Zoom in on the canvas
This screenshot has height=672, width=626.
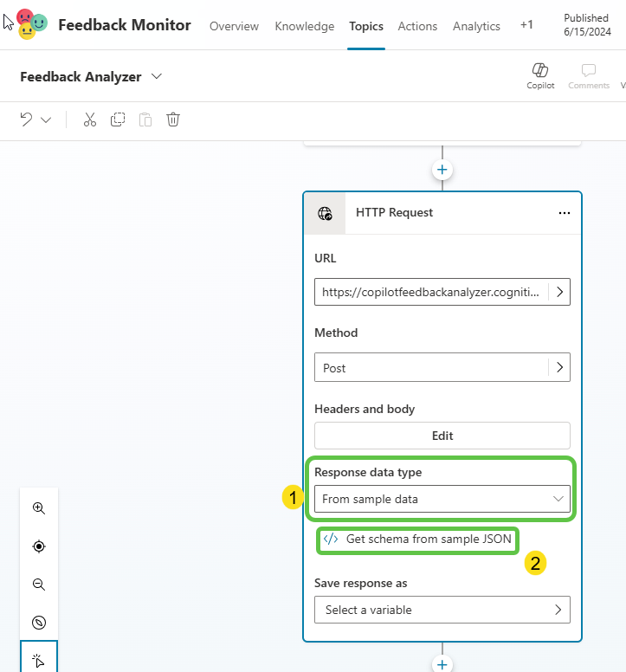[39, 508]
